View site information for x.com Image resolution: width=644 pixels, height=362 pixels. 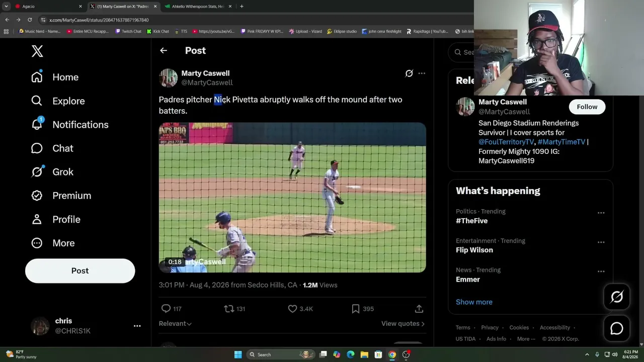[43, 20]
